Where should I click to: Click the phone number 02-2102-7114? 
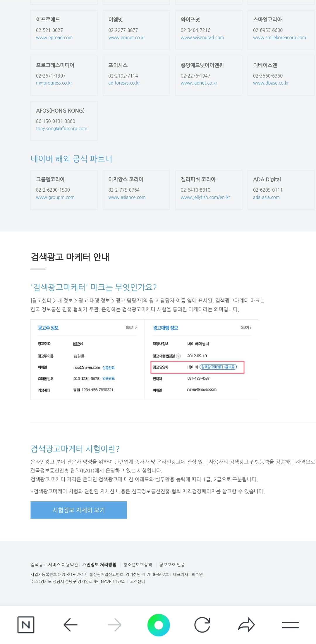(123, 76)
